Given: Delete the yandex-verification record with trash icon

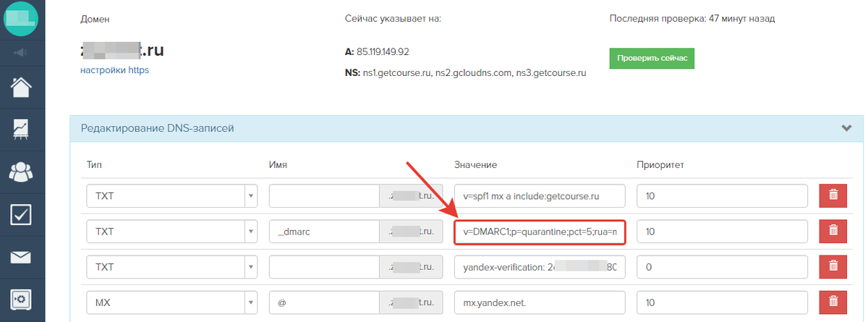Looking at the screenshot, I should [x=833, y=266].
